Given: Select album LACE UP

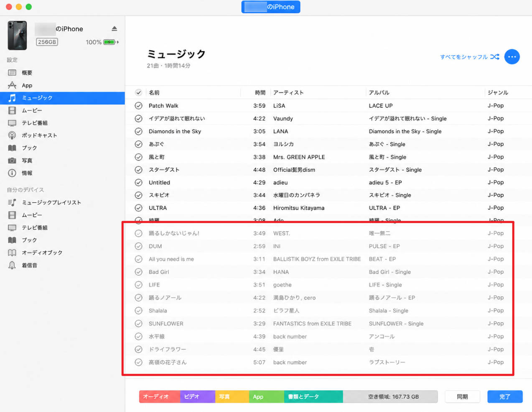Looking at the screenshot, I should pyautogui.click(x=381, y=106).
